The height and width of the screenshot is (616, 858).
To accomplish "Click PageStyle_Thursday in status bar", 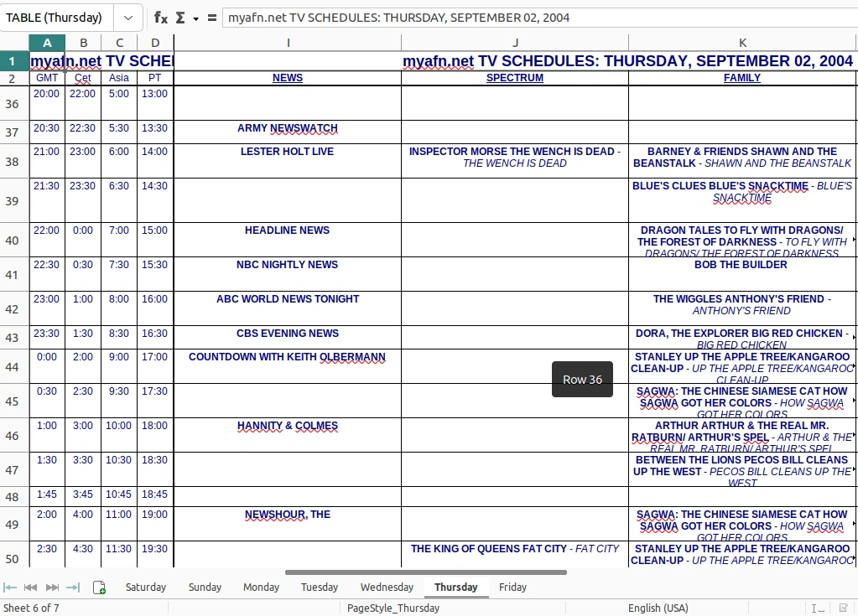I will point(393,608).
